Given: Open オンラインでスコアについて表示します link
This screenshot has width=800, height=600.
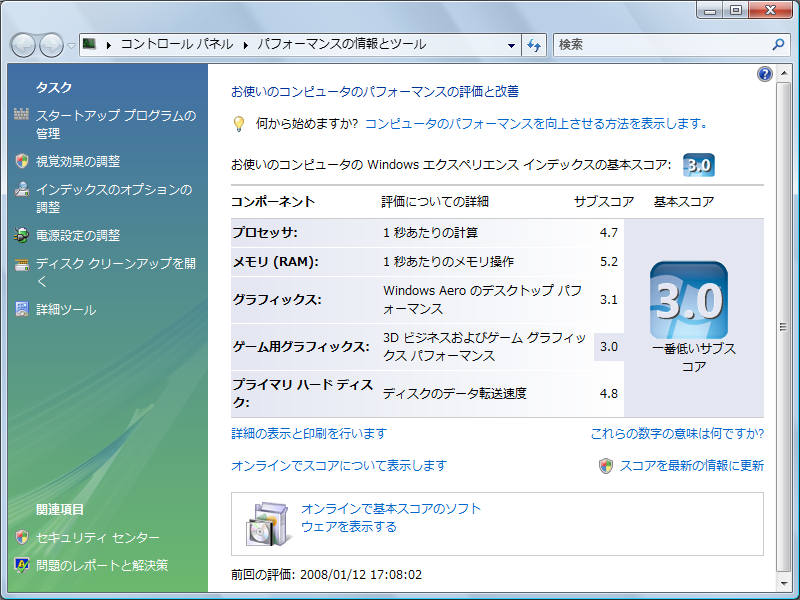Looking at the screenshot, I should (x=339, y=465).
